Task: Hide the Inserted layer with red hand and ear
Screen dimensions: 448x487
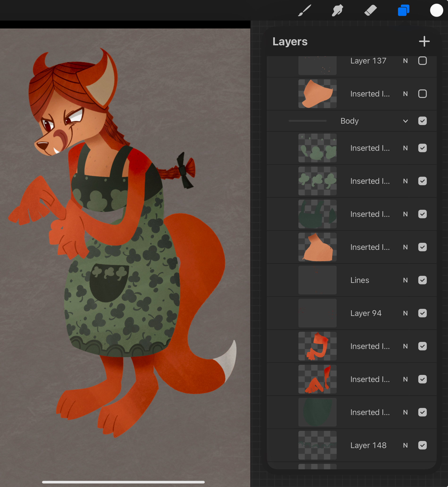Action: [x=422, y=379]
